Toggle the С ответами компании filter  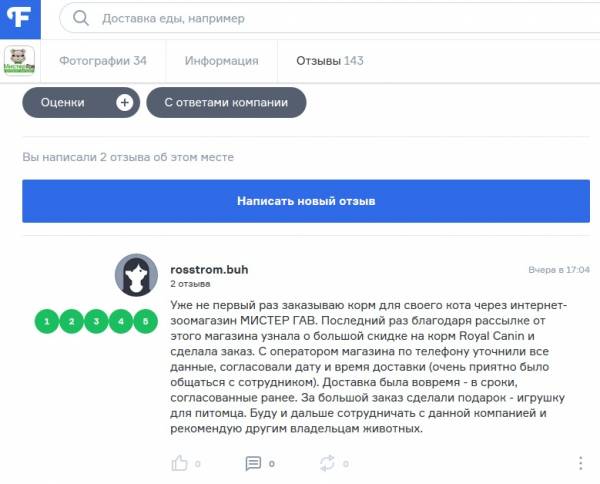[226, 103]
